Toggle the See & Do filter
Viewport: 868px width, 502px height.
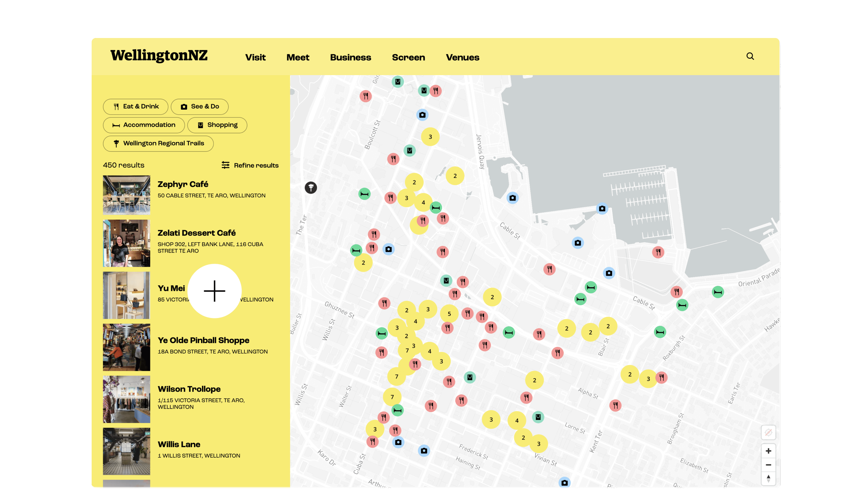200,106
